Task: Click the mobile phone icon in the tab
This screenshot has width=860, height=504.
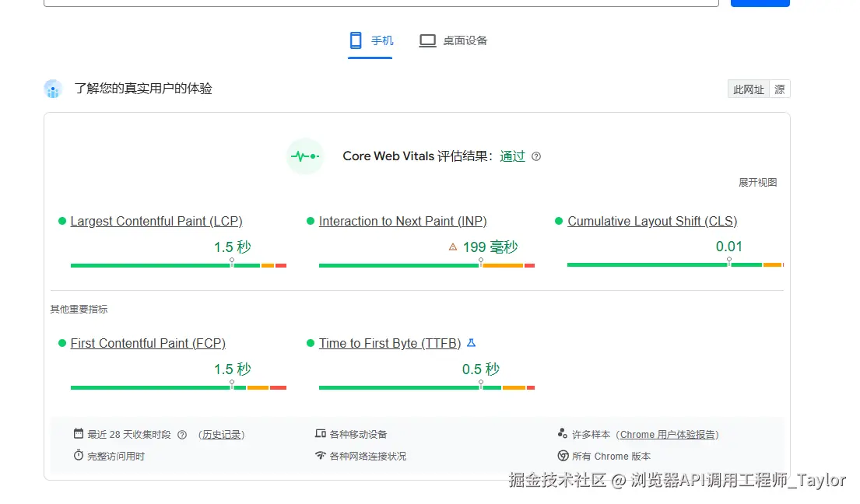Action: (356, 40)
